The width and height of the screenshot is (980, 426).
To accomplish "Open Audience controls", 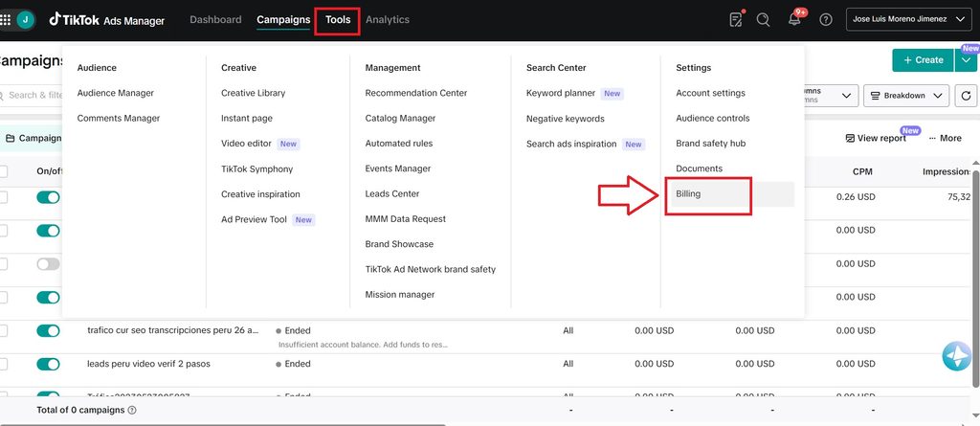I will click(712, 119).
